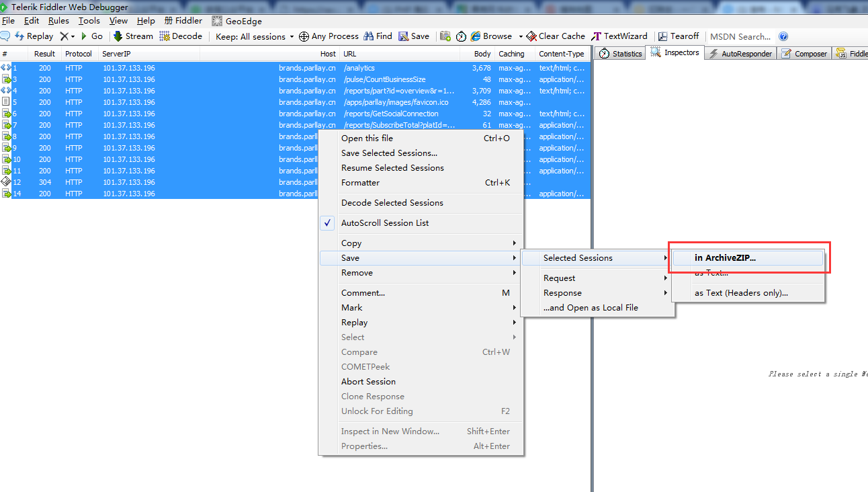Click ...and Open as Local File
Screen dimensions: 868x492
tap(597, 308)
